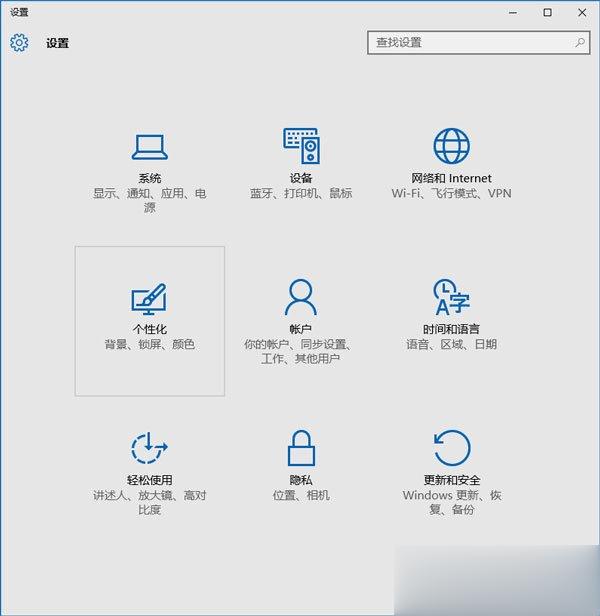Screen dimensions: 600x616
Task: Click the 设置 page heading text
Action: click(57, 43)
